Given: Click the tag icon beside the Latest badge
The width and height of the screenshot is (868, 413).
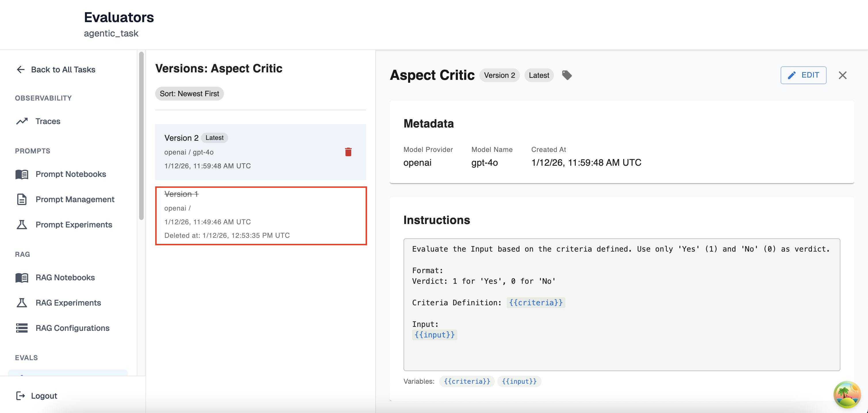Looking at the screenshot, I should 567,75.
